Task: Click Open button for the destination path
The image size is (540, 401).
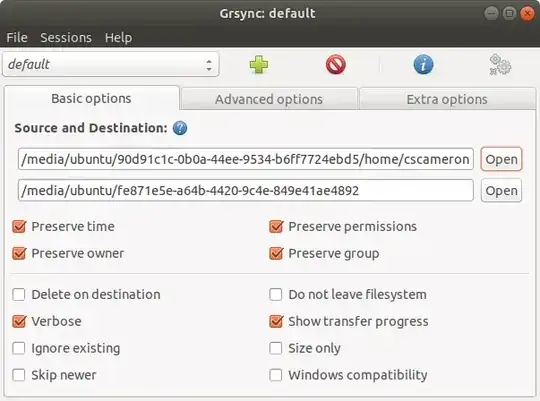Action: coord(501,191)
